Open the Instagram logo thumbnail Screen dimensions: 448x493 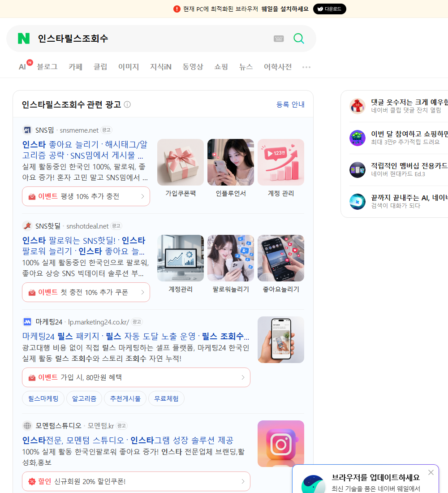281,444
